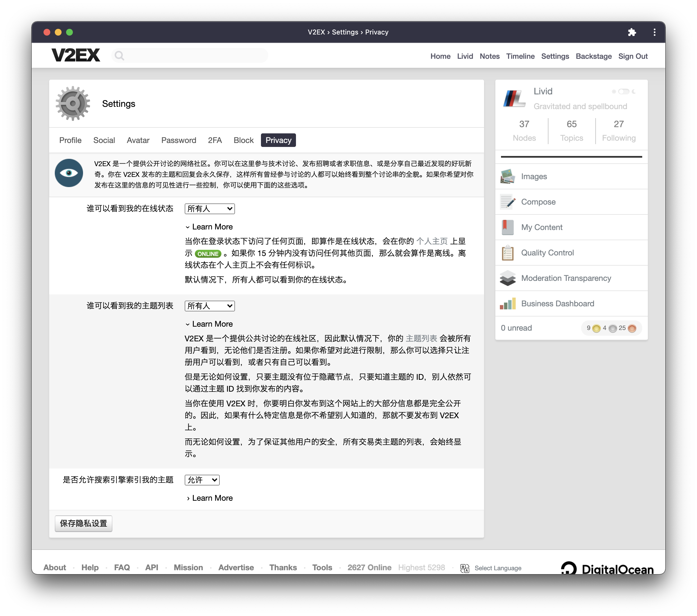Click the 保存隐私设置 save button
This screenshot has height=616, width=697.
84,523
